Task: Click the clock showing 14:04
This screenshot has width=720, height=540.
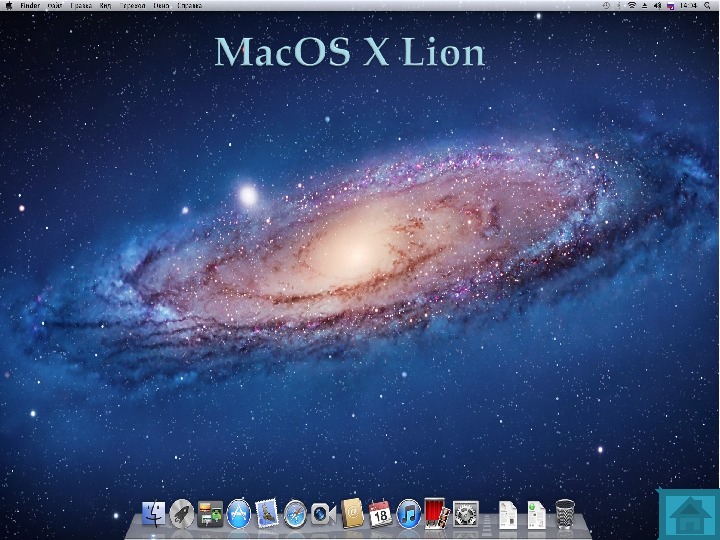Action: click(688, 6)
